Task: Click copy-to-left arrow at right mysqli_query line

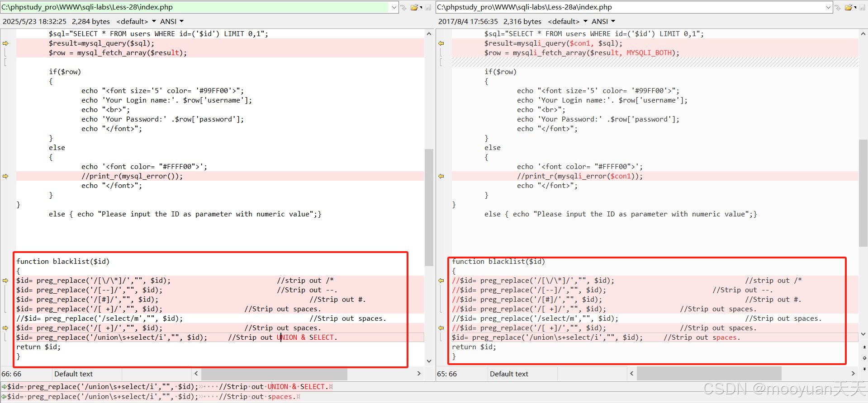Action: pyautogui.click(x=441, y=43)
